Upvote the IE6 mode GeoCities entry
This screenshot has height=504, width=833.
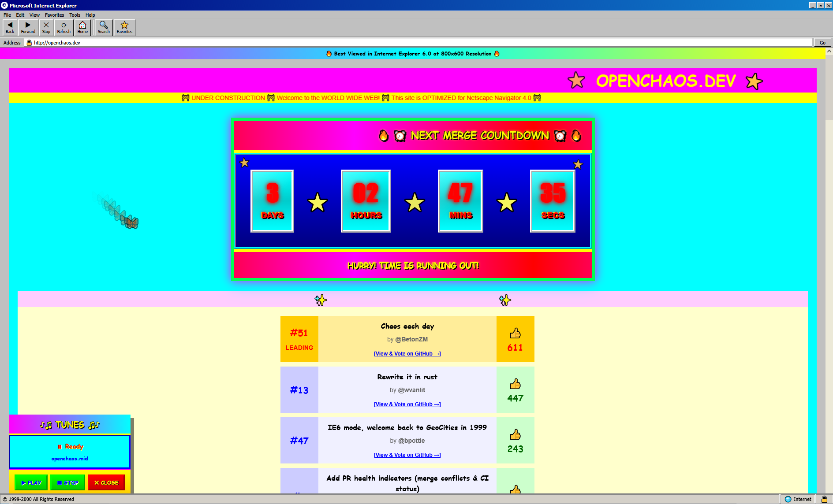[x=515, y=434]
